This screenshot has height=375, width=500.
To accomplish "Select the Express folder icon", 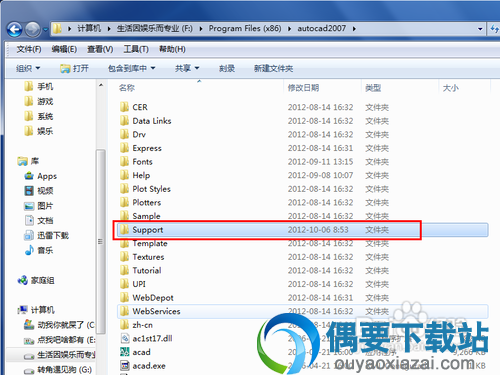I will point(124,148).
